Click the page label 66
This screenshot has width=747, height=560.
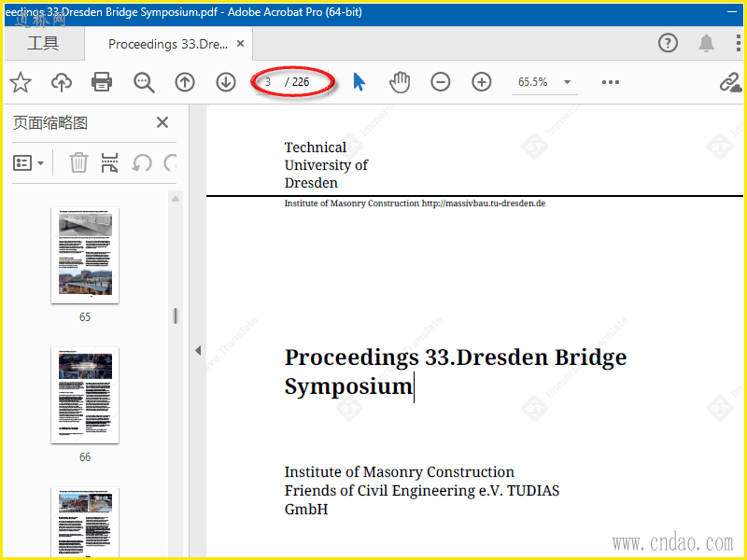point(85,457)
